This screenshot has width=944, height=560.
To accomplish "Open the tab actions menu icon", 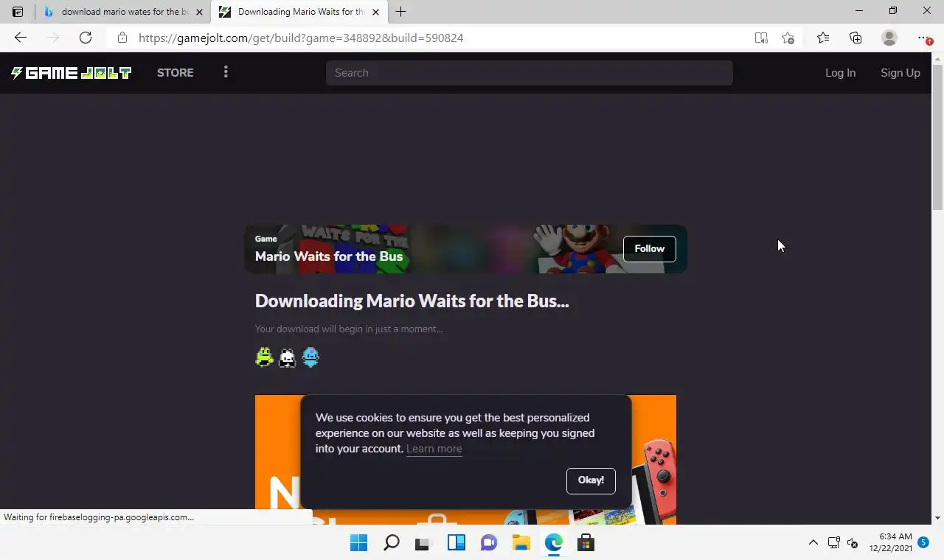I will (x=18, y=12).
